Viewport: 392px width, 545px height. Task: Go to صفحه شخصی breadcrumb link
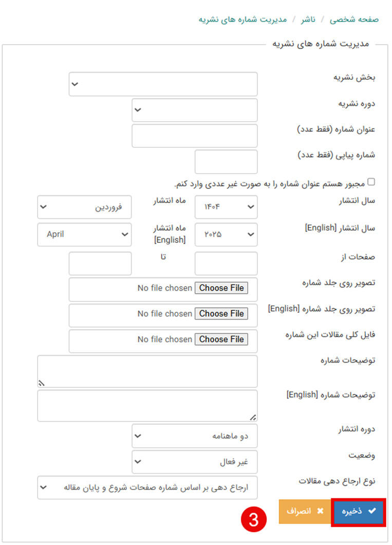(x=354, y=20)
